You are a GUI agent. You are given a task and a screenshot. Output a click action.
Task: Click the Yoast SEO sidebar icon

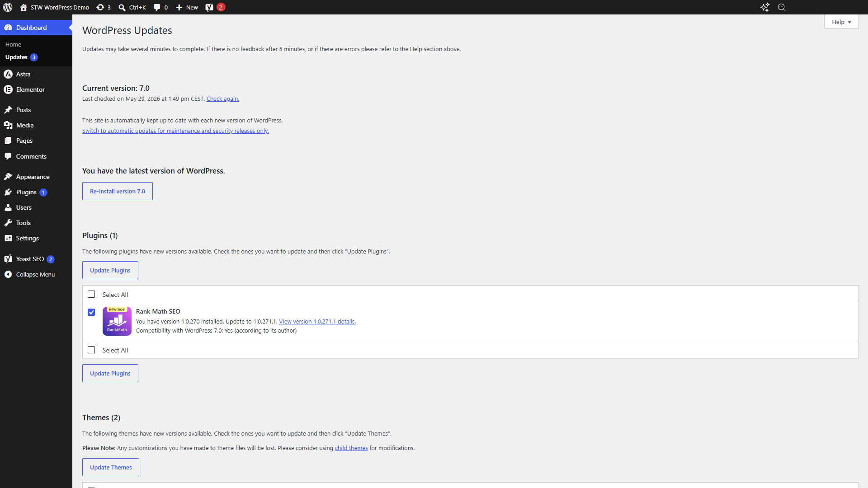(8, 259)
